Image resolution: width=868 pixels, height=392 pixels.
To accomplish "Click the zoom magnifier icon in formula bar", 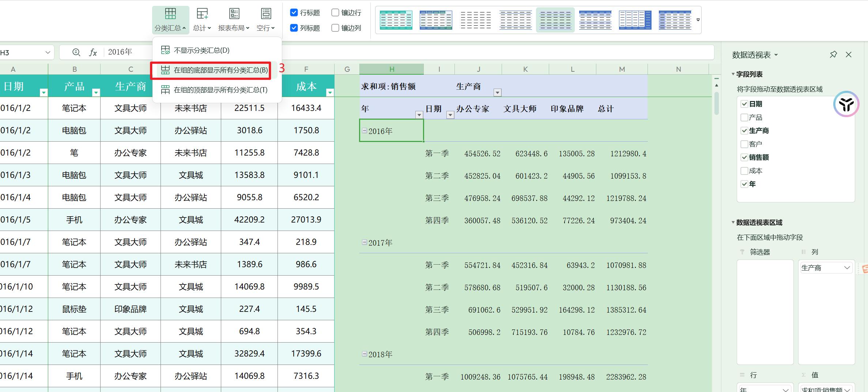I will 76,52.
